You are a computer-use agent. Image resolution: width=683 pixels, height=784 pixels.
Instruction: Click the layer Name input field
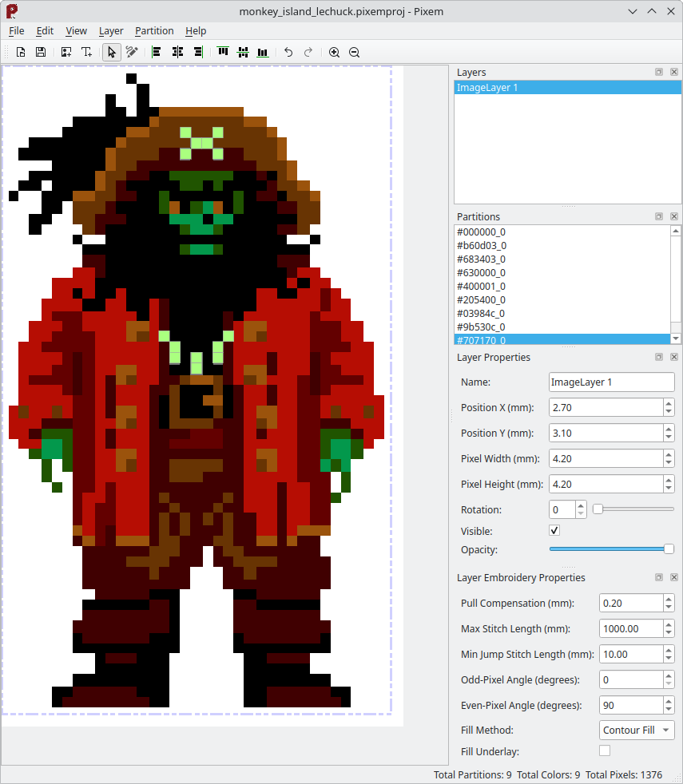tap(611, 382)
